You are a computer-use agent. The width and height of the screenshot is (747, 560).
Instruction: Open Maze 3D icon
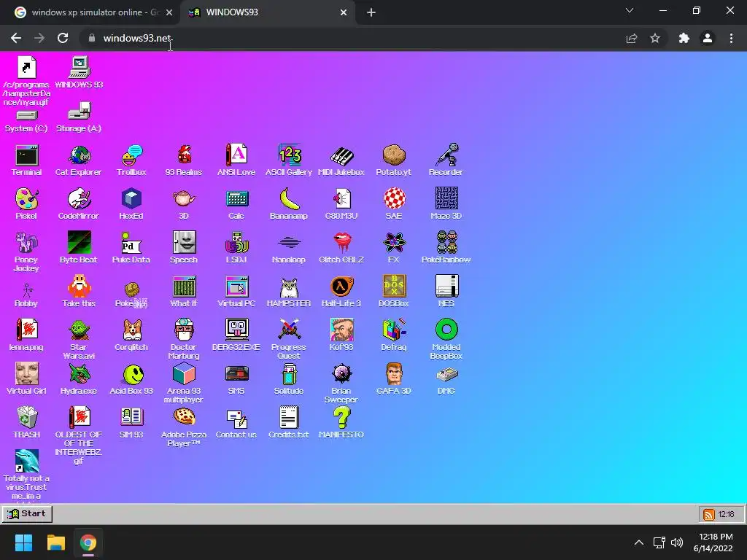tap(446, 204)
